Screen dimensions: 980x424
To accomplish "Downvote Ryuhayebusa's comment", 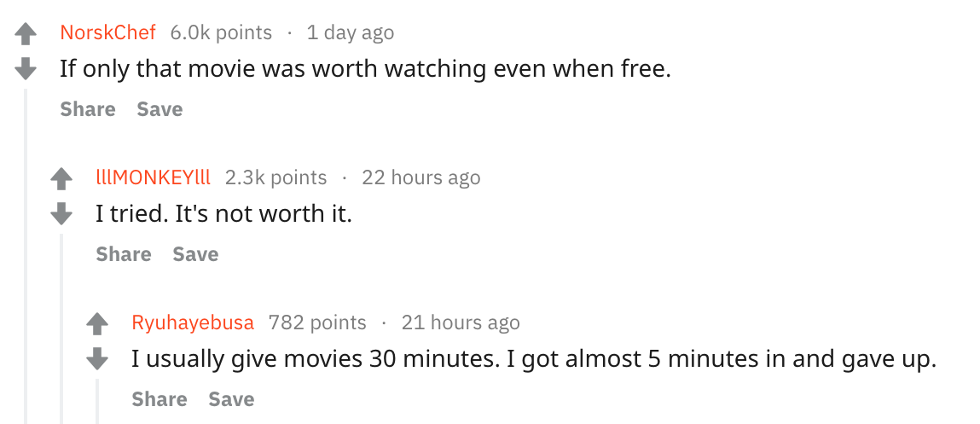I will [97, 356].
